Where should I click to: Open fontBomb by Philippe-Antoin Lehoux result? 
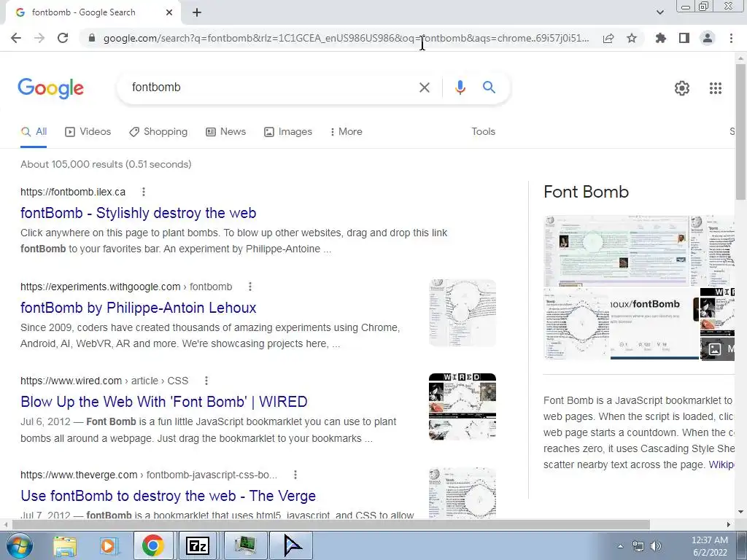tap(138, 308)
